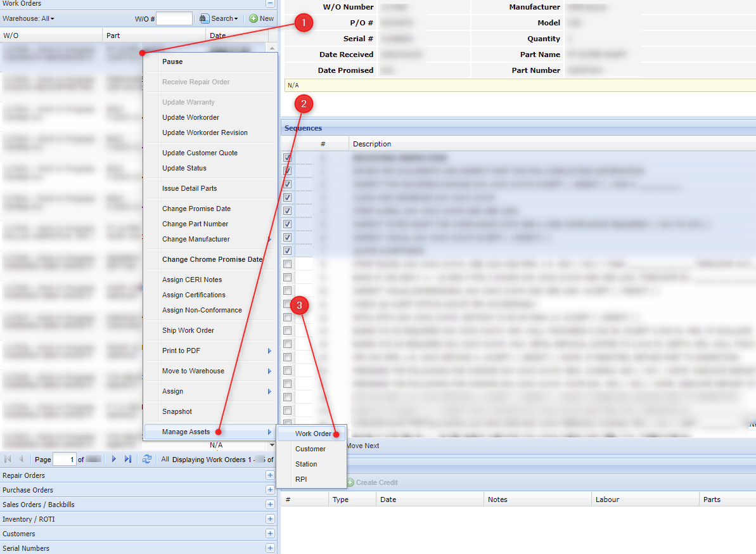Go to previous page of work orders

(x=21, y=459)
